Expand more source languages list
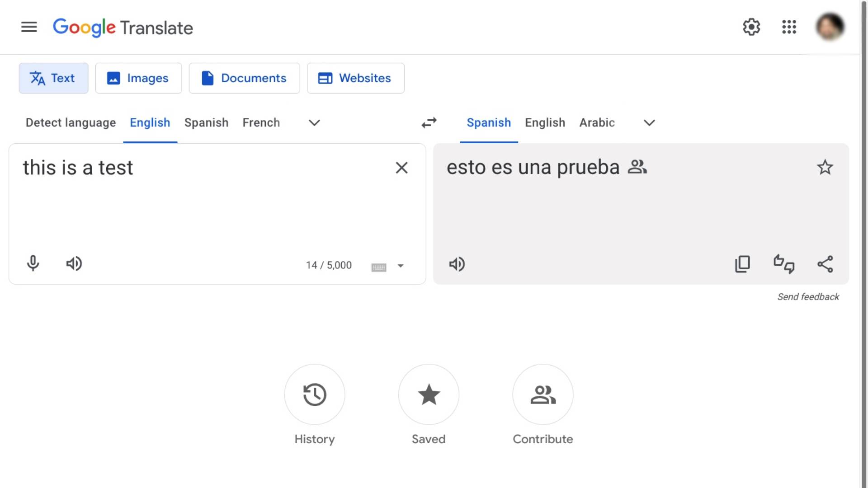868x488 pixels. click(314, 123)
